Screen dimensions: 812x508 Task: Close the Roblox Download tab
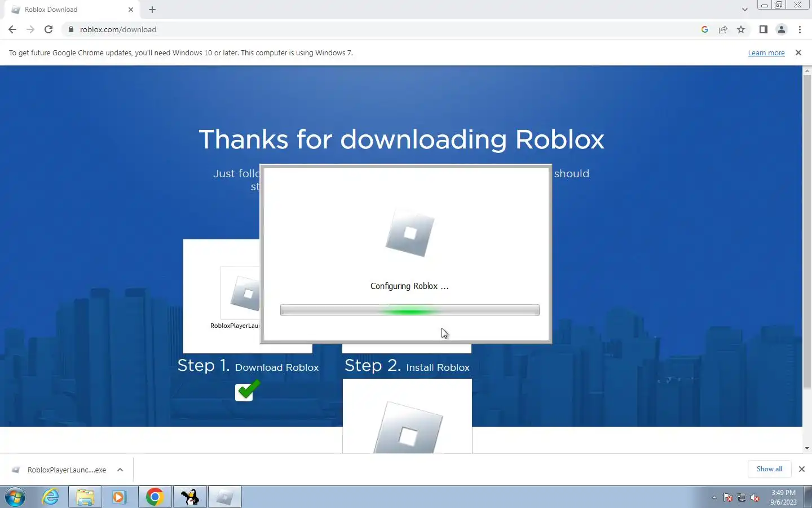coord(131,10)
